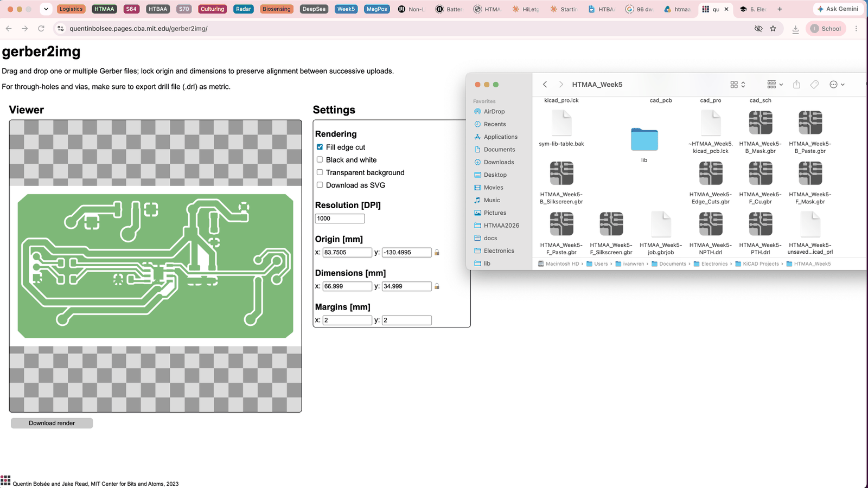Click the Dimensions lock icon
Image resolution: width=868 pixels, height=488 pixels.
[437, 286]
